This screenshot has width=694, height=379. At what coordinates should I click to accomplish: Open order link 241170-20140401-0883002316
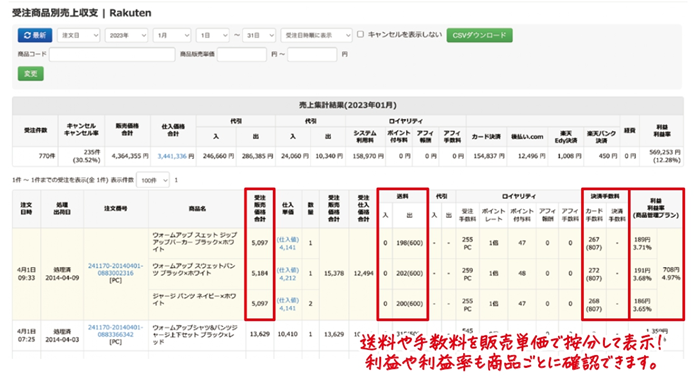tap(116, 269)
